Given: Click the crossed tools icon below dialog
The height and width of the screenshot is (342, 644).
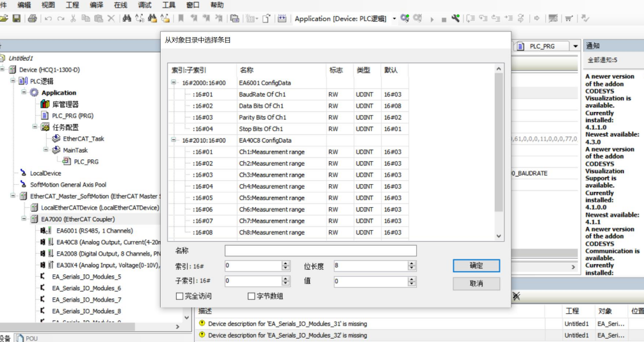Looking at the screenshot, I should (516, 296).
